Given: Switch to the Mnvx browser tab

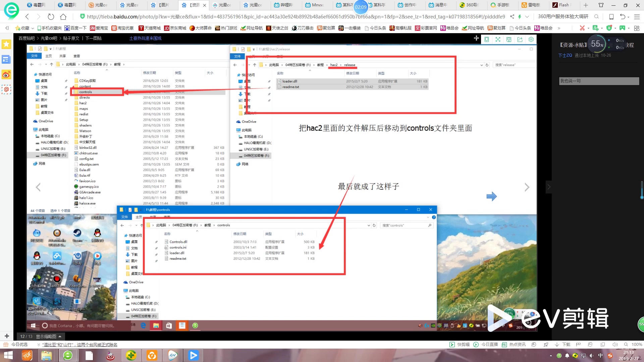Looking at the screenshot, I should (317, 5).
